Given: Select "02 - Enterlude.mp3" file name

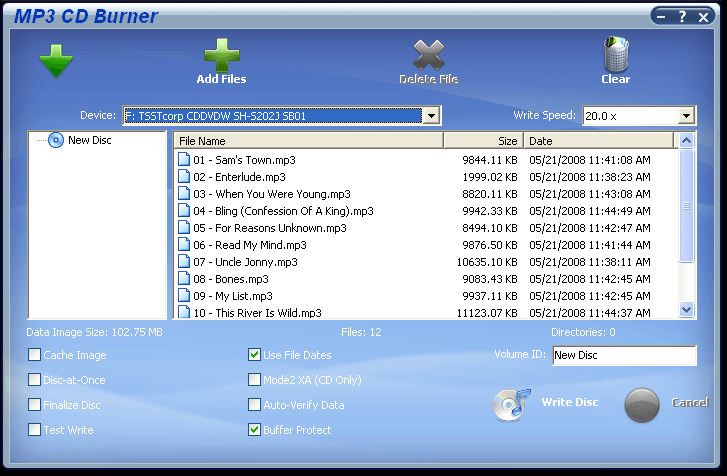Looking at the screenshot, I should (x=239, y=177).
